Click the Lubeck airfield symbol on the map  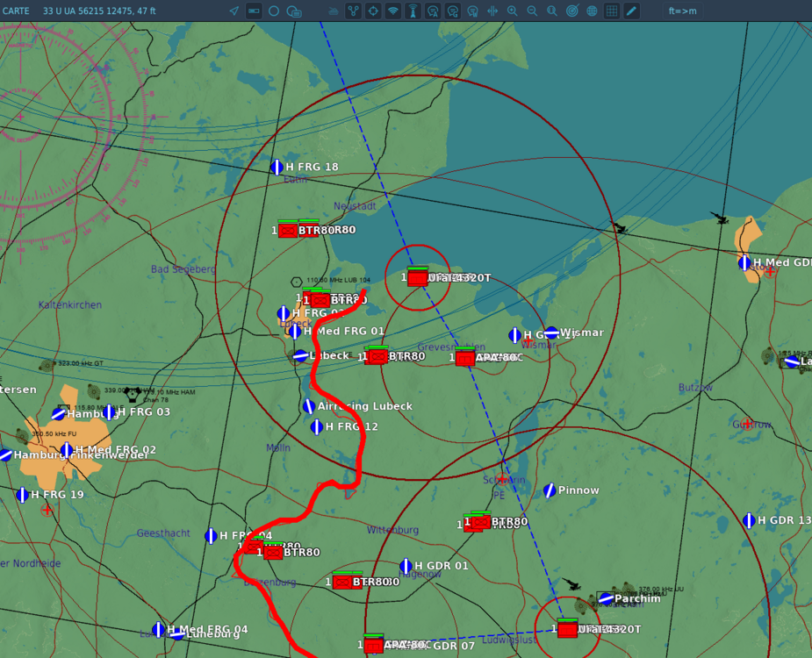click(x=298, y=355)
